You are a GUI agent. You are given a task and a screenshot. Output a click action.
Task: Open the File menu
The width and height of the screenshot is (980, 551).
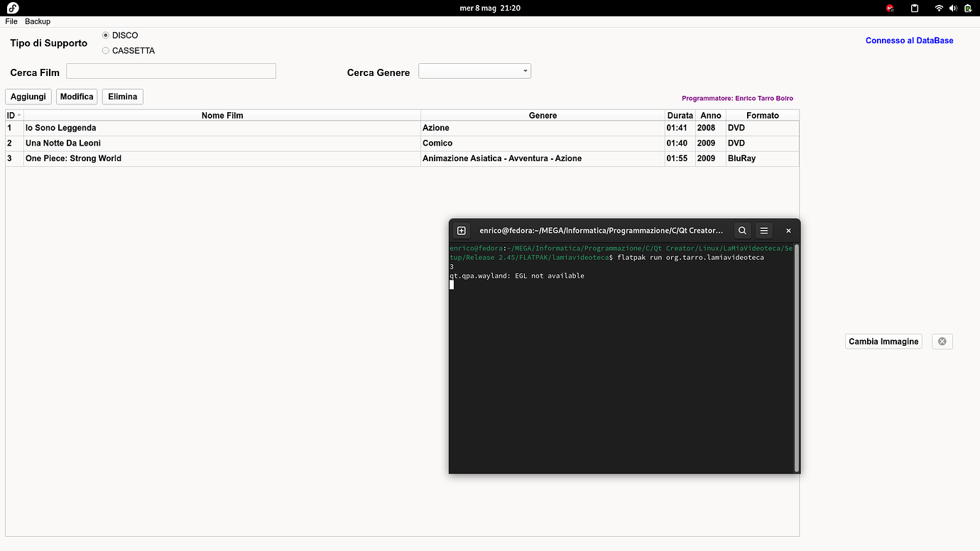click(x=11, y=21)
